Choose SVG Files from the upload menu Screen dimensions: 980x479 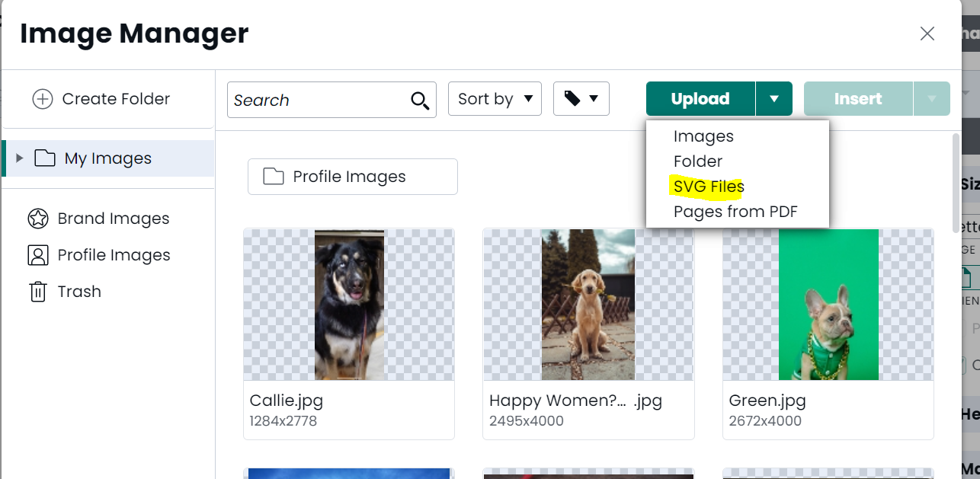point(708,186)
